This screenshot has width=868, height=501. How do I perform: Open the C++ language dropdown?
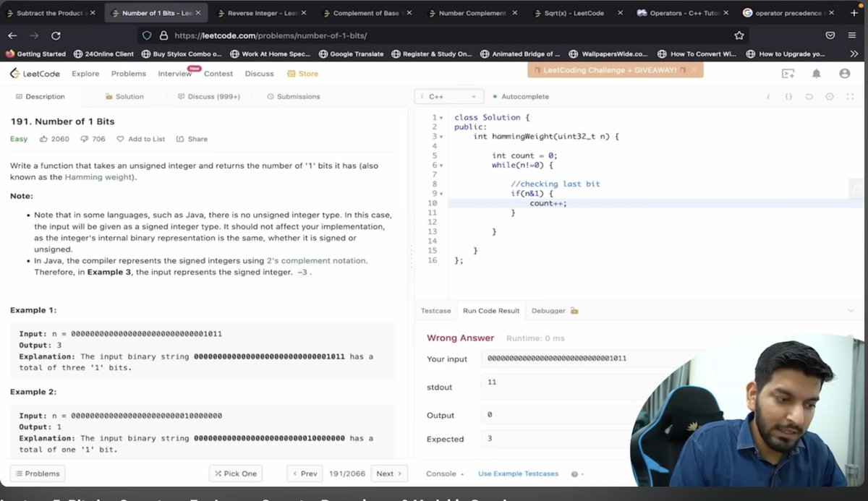pos(448,96)
